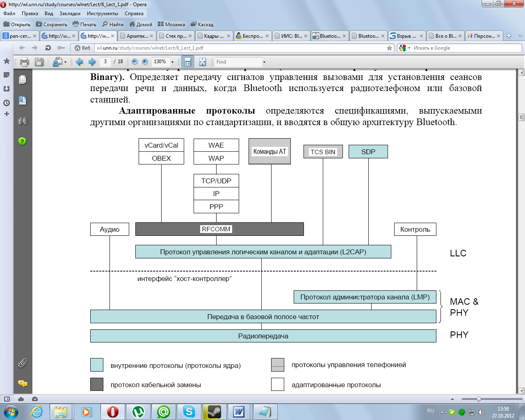The width and height of the screenshot is (525, 420).
Task: Go to the next PDF page
Action: [x=92, y=62]
